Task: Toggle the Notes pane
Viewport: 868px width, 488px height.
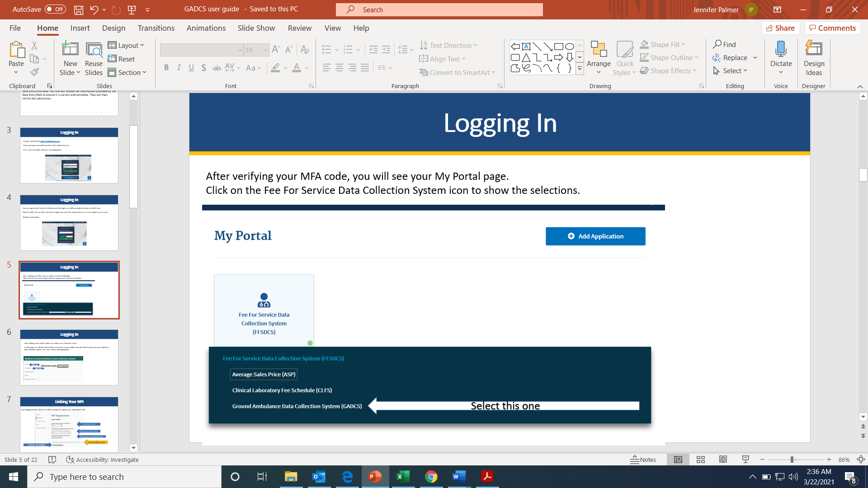Action: point(643,460)
